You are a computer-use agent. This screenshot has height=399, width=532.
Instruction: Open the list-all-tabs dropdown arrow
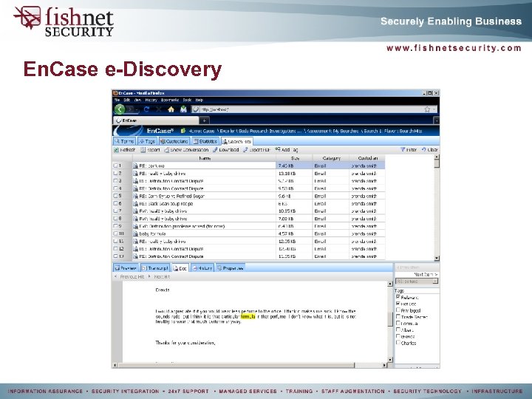tap(437, 120)
